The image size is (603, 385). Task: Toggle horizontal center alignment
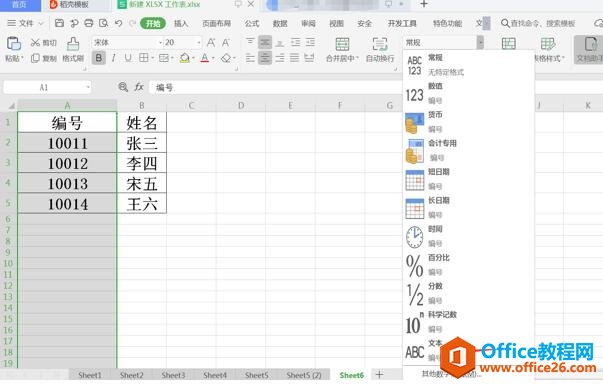coord(265,58)
